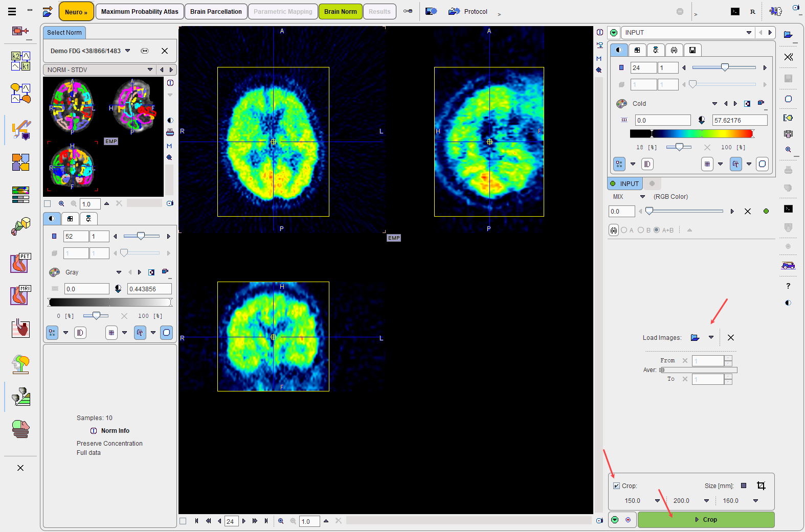
Task: Switch to Maximum Probability Atlas tab
Action: [x=140, y=11]
